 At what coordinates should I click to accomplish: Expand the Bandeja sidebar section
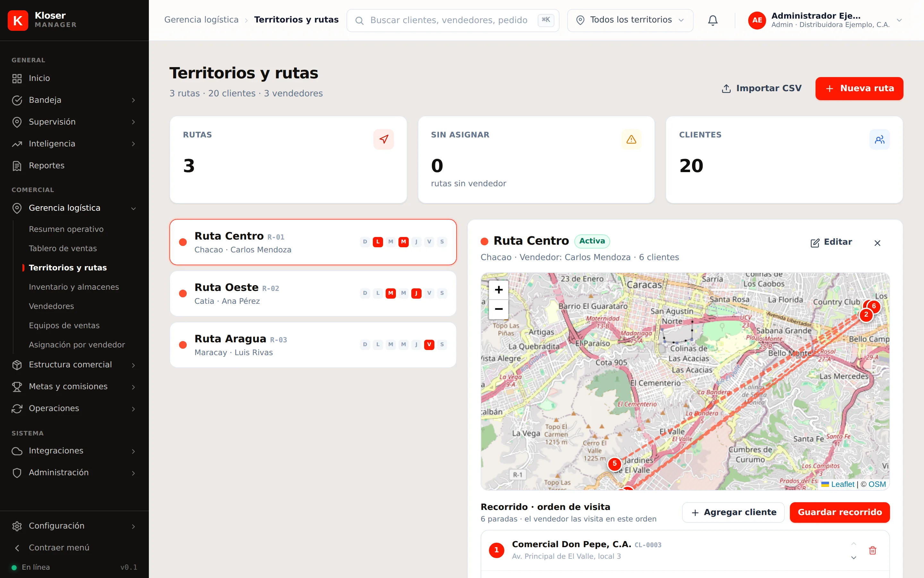pos(74,100)
